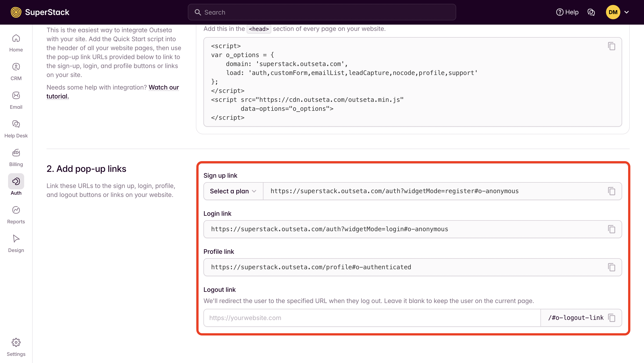Click the SuperStack logo
This screenshot has height=363, width=644.
click(40, 12)
